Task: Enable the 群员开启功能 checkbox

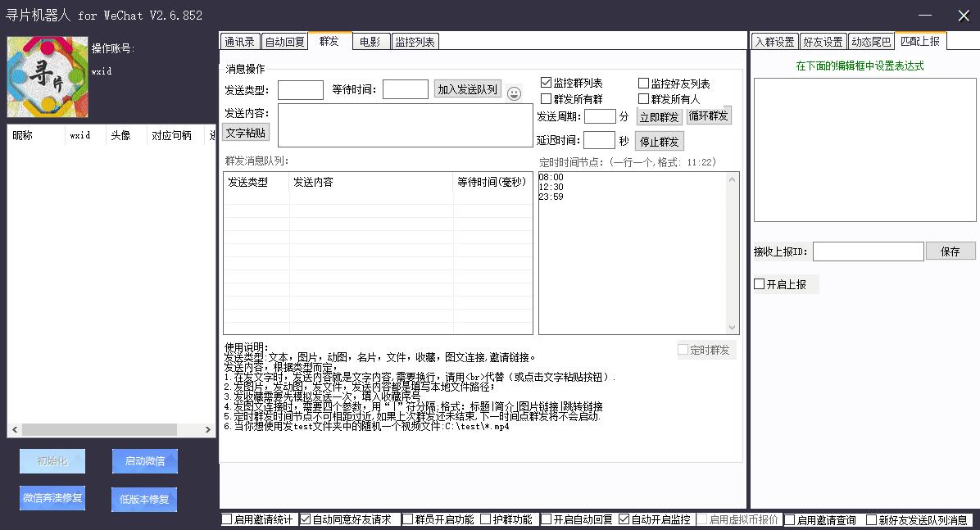Action: (407, 519)
